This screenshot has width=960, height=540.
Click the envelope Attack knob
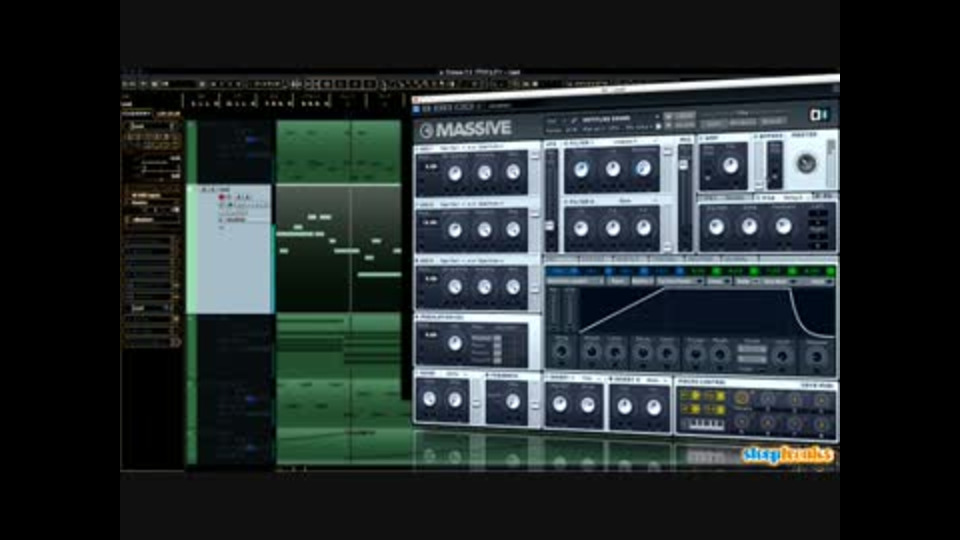[x=592, y=353]
